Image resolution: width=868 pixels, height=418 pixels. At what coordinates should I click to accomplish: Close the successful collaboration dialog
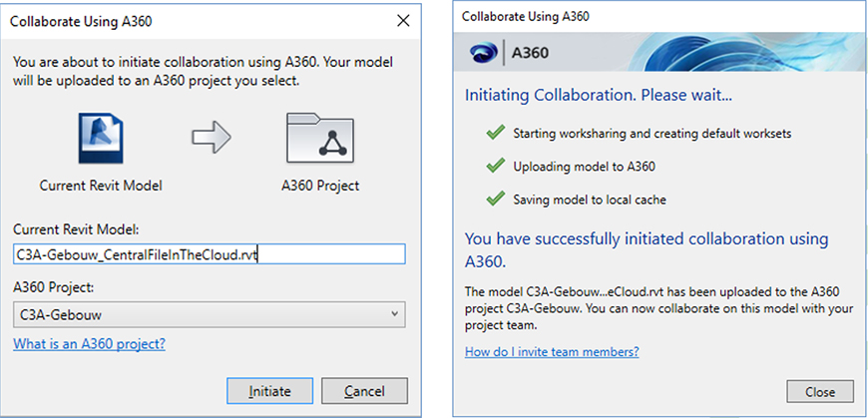(820, 392)
